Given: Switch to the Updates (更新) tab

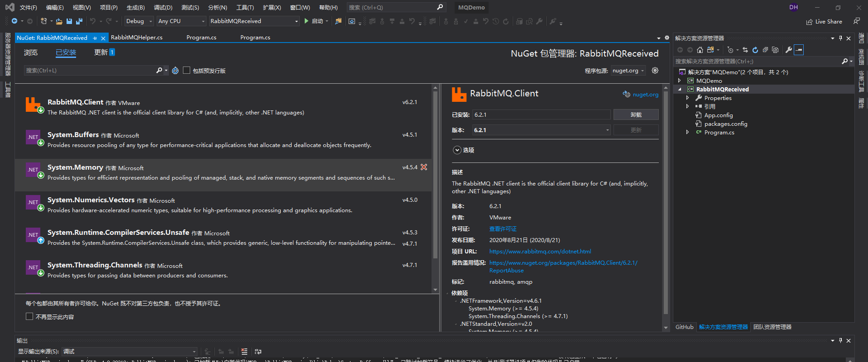Looking at the screenshot, I should click(x=104, y=52).
